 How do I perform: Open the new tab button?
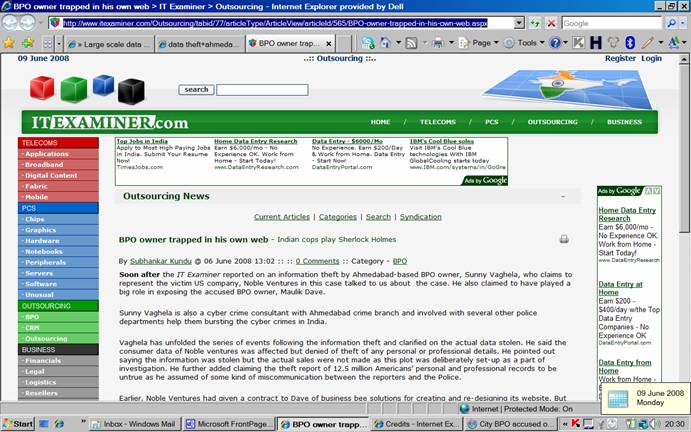click(x=343, y=44)
